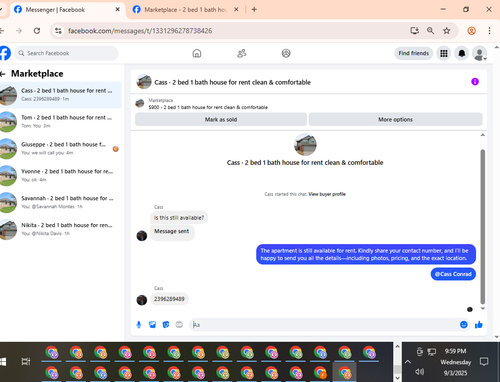Open Task View on the taskbar

pyautogui.click(x=26, y=362)
